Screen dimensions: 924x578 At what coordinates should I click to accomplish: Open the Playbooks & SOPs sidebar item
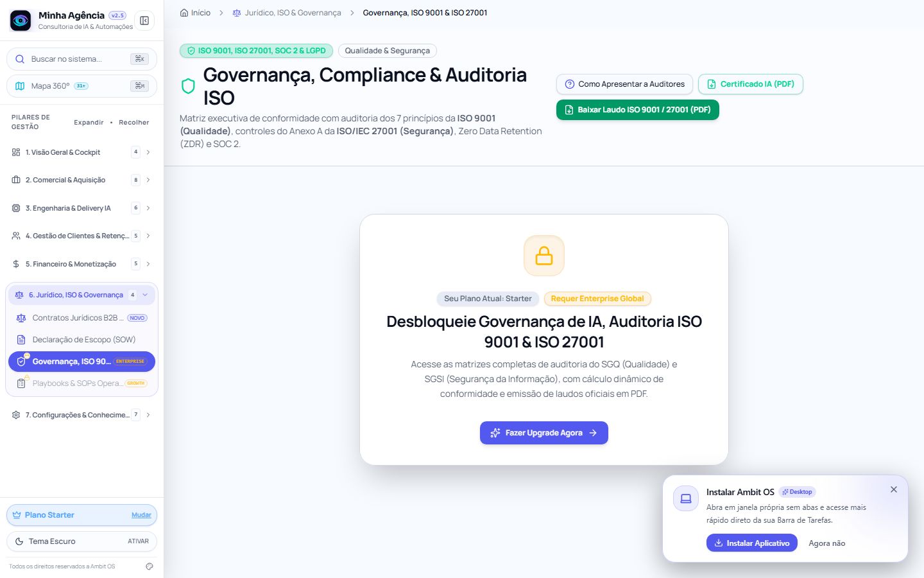coord(81,383)
